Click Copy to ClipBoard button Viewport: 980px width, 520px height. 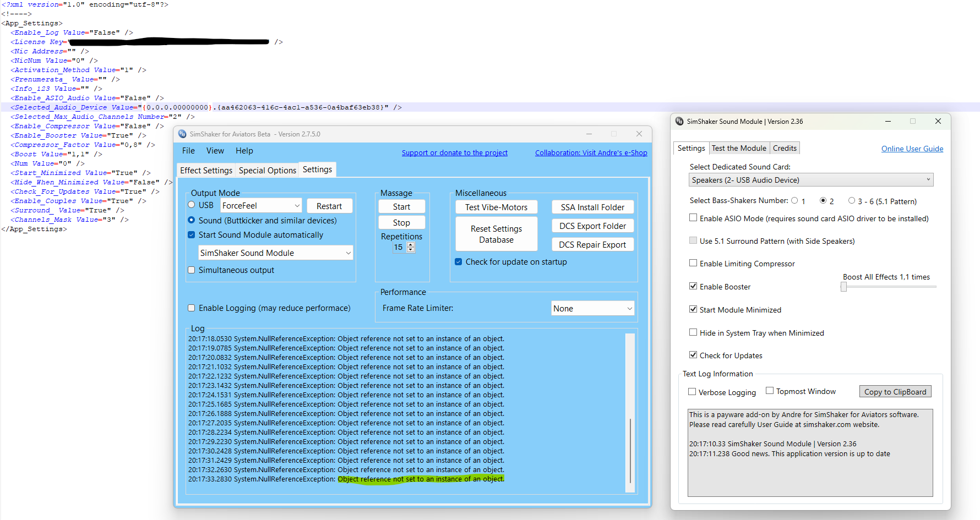click(895, 392)
